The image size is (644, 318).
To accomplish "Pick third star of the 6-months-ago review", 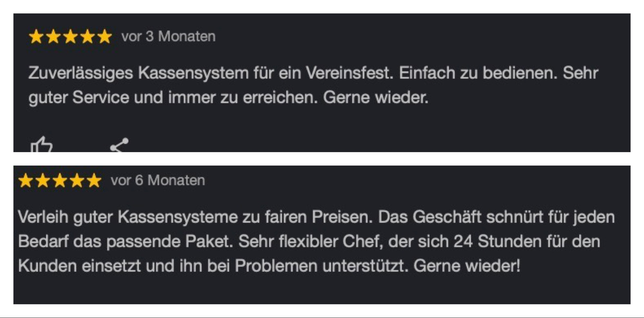I will (60, 181).
